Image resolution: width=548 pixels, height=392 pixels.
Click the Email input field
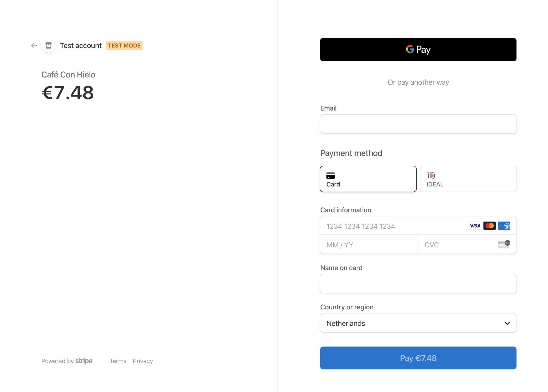pos(418,124)
